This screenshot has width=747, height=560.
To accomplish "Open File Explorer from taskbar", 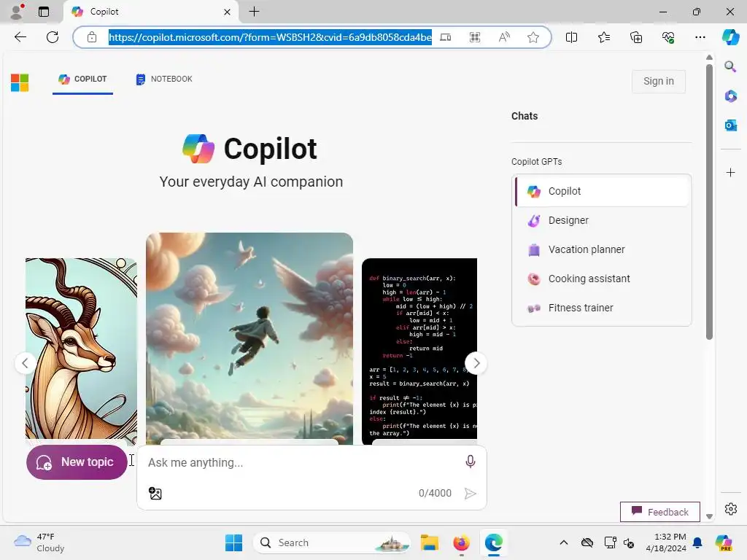I will [429, 542].
